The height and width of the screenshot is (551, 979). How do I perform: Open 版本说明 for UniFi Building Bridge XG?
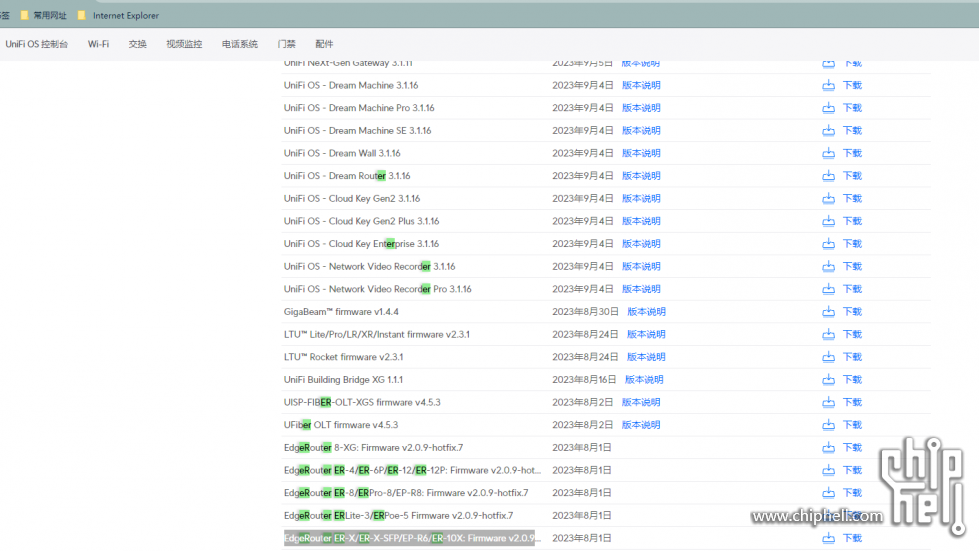644,379
